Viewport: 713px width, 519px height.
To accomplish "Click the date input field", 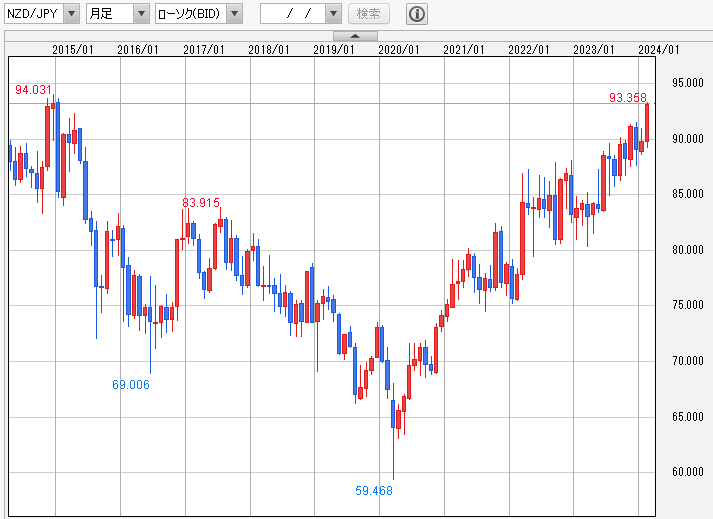I will 293,14.
